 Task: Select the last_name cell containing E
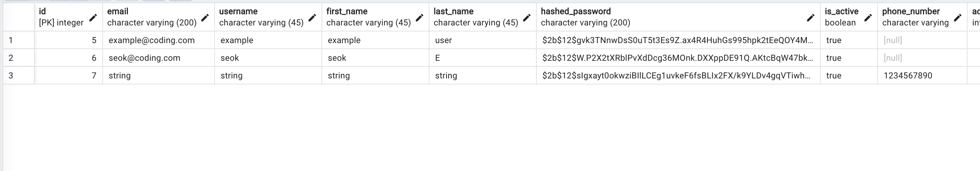click(x=483, y=58)
